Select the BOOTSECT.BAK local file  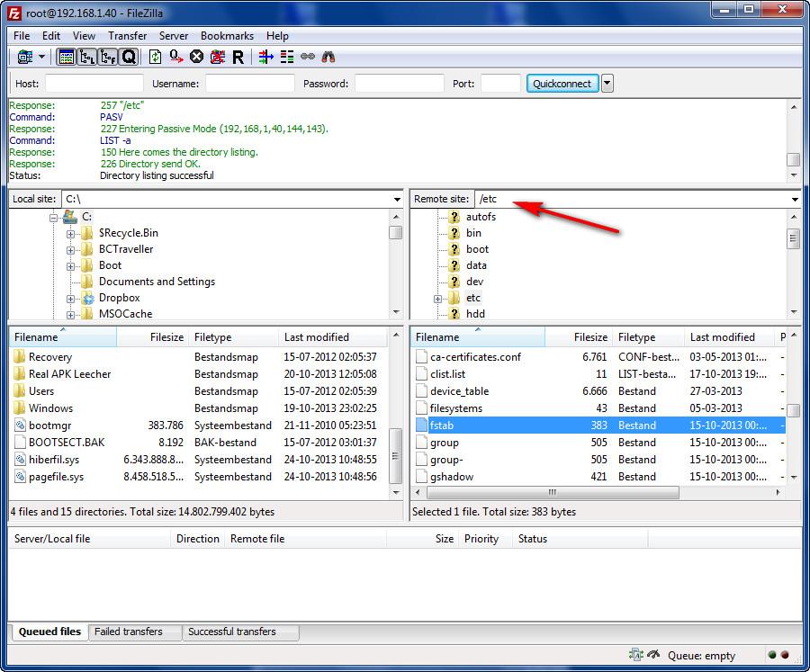point(199,442)
